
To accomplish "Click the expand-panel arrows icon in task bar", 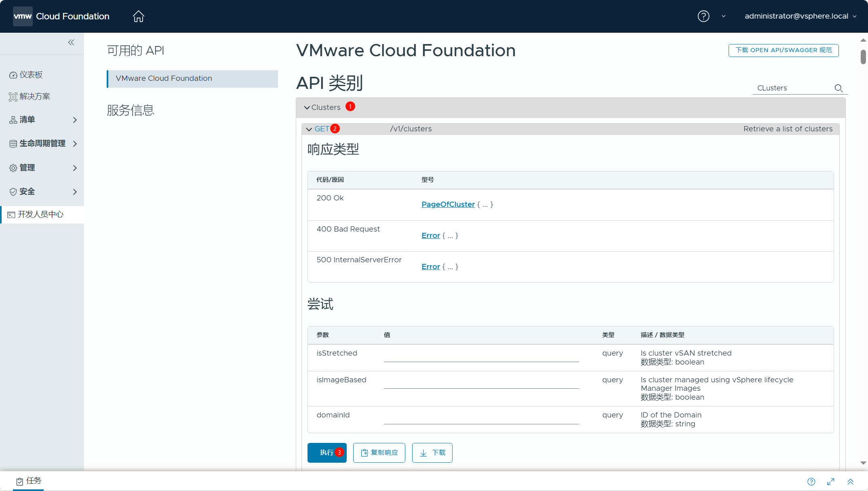I will click(831, 481).
